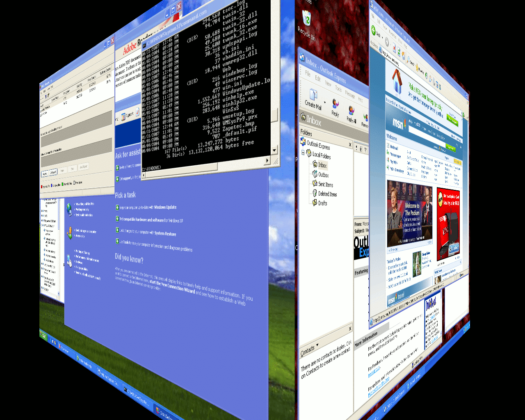Click the Stop icon in Internet Explorer
Image resolution: width=525 pixels, height=420 pixels.
tap(394, 49)
